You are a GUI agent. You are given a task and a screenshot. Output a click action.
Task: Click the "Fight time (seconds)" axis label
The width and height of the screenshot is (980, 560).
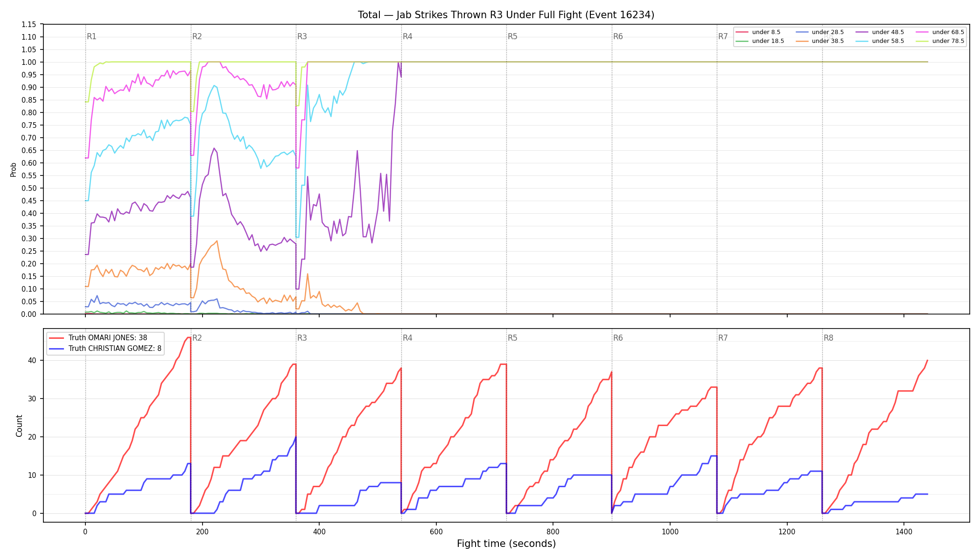pyautogui.click(x=506, y=544)
